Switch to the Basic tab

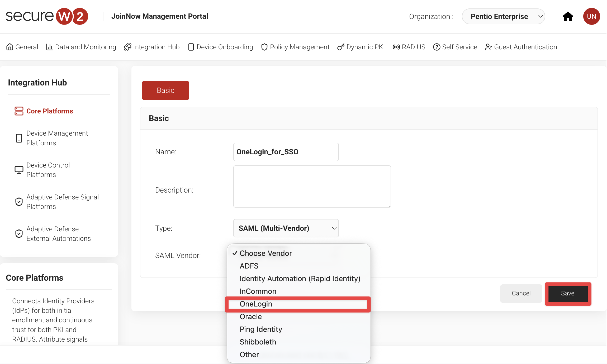tap(165, 90)
